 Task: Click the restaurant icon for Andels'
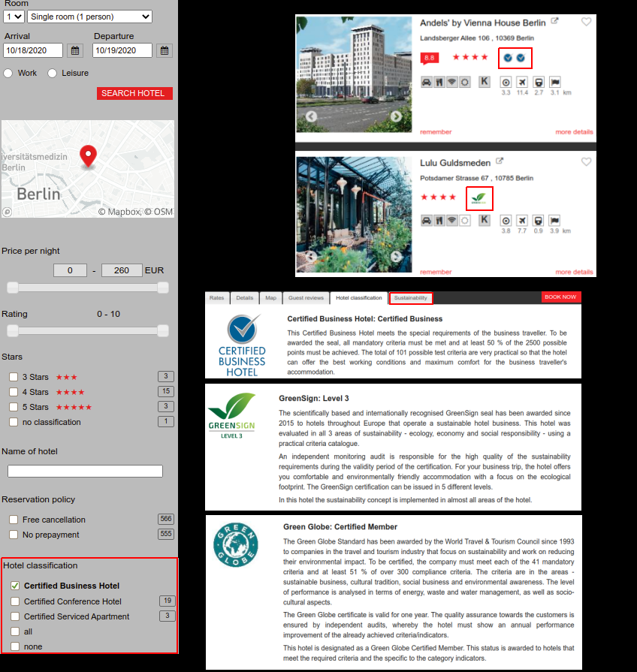pyautogui.click(x=439, y=82)
